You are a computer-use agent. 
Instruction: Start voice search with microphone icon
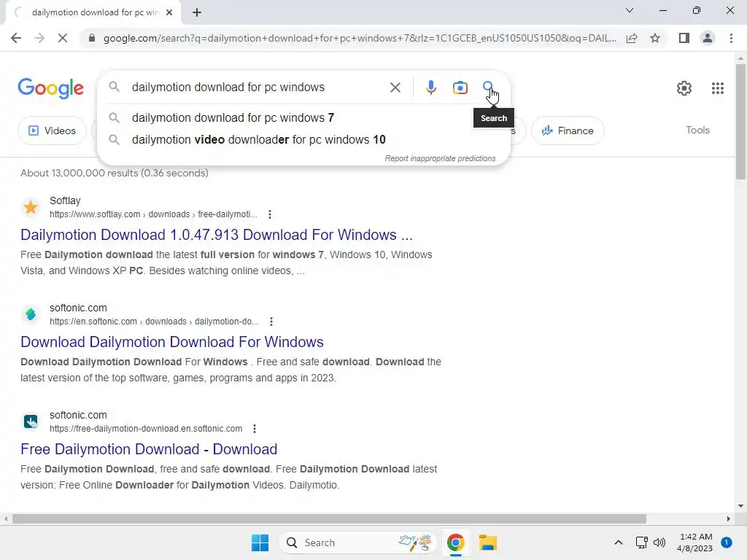(x=430, y=87)
